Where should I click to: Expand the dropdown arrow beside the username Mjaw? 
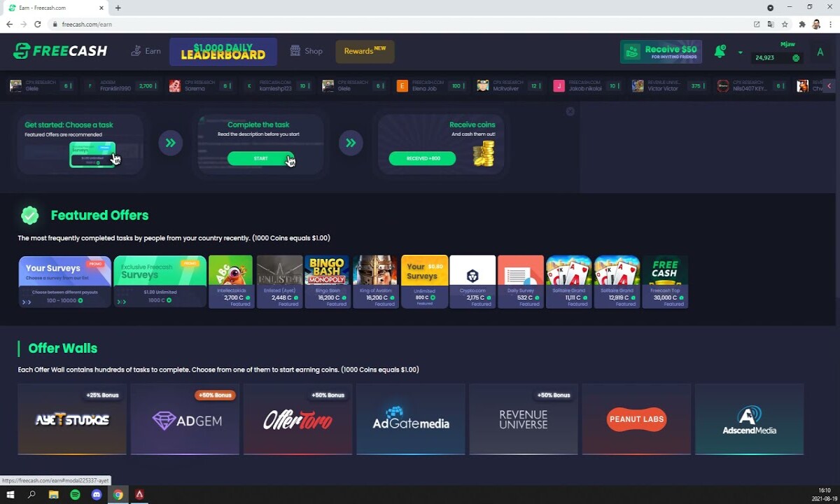point(740,52)
